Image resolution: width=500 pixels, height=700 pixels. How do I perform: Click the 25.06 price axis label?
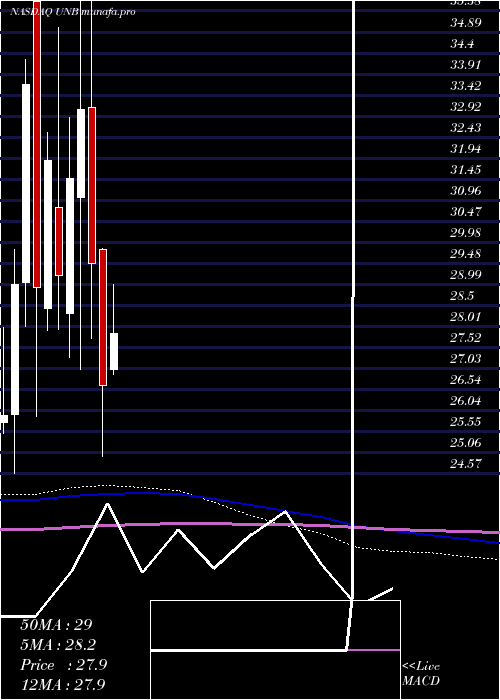click(x=466, y=443)
